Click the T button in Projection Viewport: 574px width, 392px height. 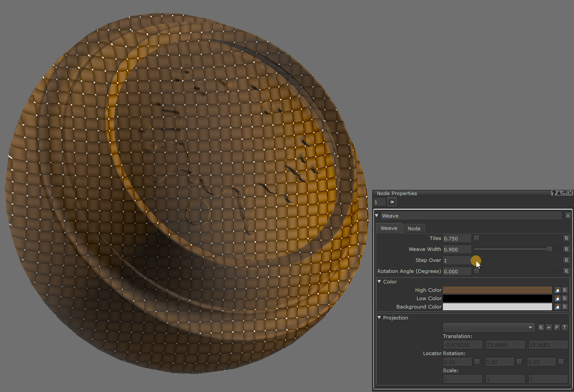(564, 327)
